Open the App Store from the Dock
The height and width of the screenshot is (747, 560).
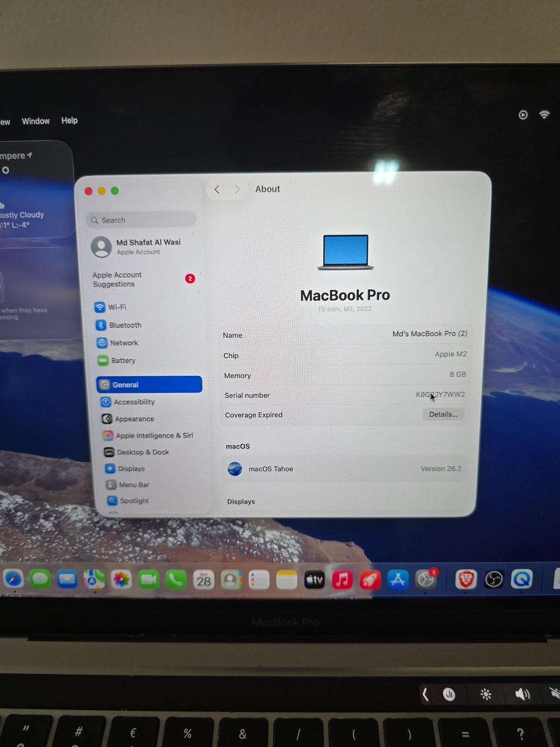point(398,580)
